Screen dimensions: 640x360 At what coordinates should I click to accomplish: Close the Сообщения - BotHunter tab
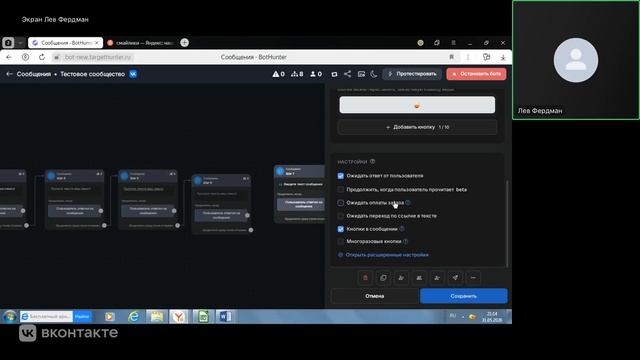97,42
